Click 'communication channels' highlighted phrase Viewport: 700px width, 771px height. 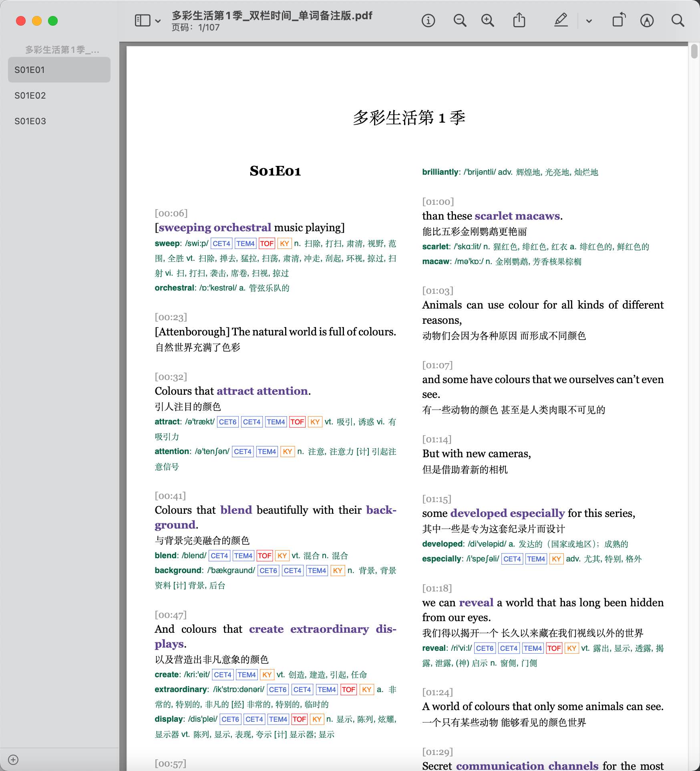click(x=527, y=766)
